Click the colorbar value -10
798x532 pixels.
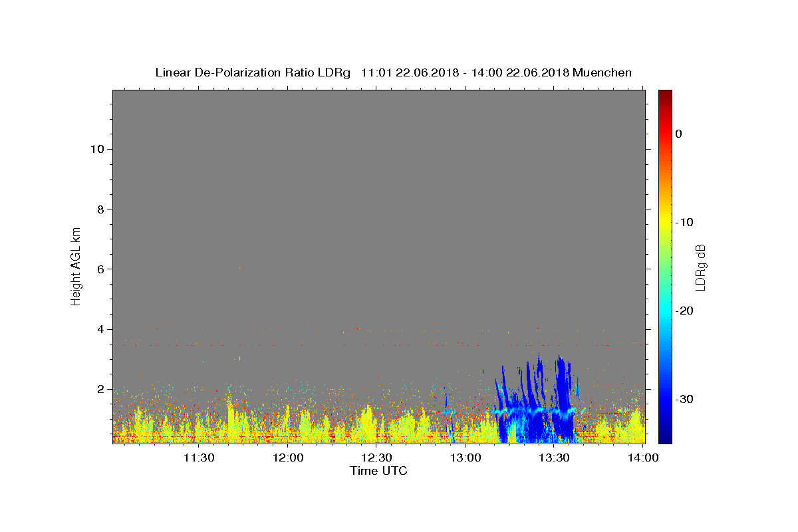(x=685, y=222)
